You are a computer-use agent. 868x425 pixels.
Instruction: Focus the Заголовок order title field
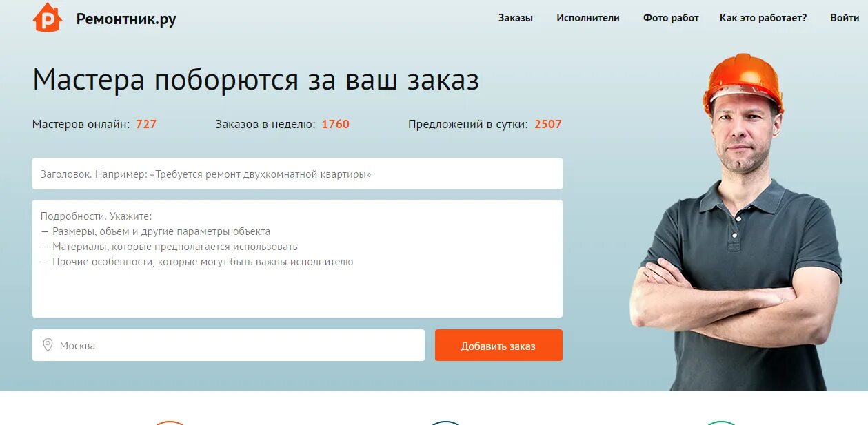[x=297, y=174]
